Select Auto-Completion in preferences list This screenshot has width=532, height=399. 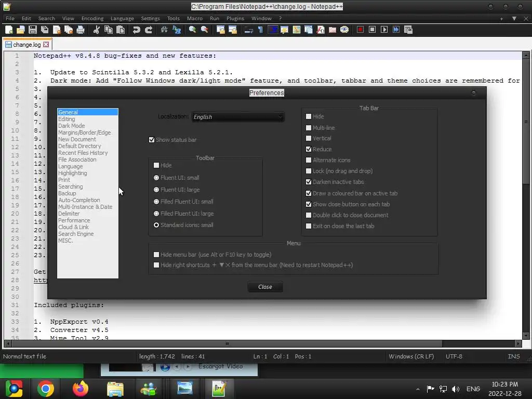tap(79, 200)
